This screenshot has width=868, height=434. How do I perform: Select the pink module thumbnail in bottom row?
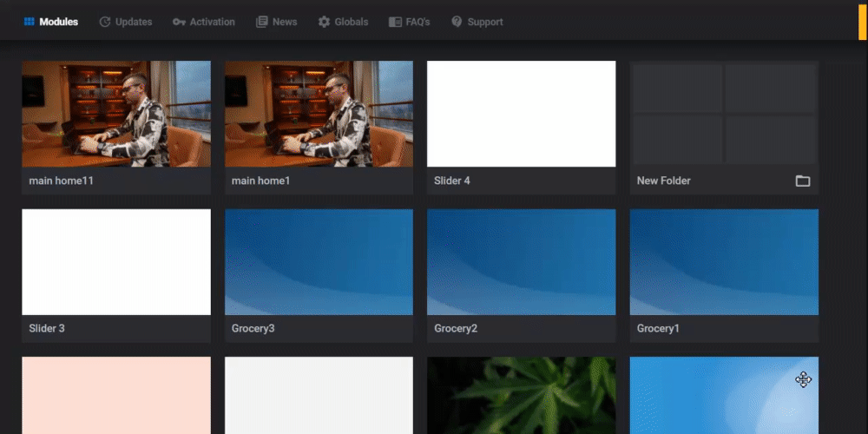pyautogui.click(x=116, y=395)
